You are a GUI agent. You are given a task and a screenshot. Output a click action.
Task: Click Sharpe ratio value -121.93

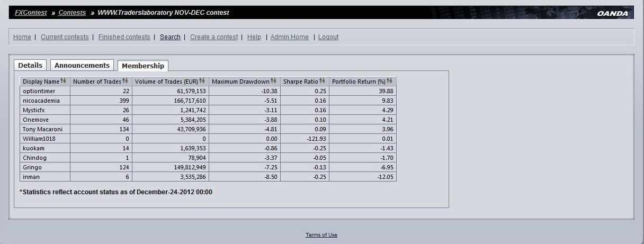pos(316,139)
